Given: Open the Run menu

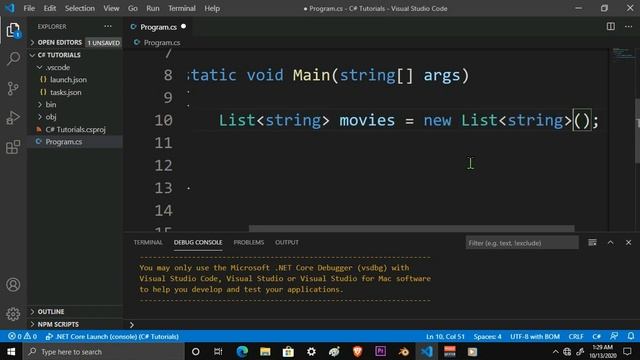Looking at the screenshot, I should (x=153, y=8).
